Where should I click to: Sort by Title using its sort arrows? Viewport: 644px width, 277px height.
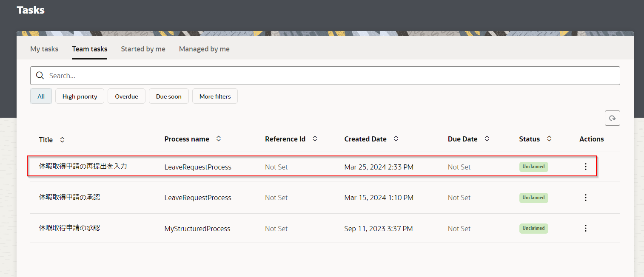coord(62,140)
